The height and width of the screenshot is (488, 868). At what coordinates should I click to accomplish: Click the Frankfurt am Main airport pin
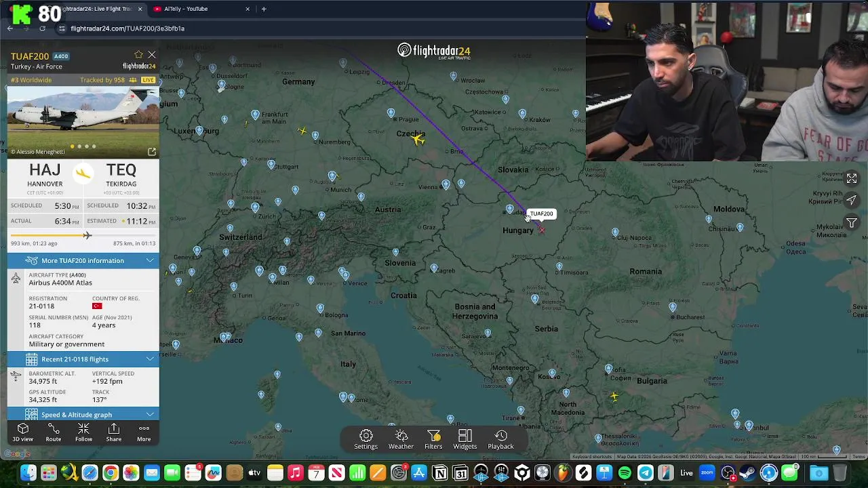255,115
